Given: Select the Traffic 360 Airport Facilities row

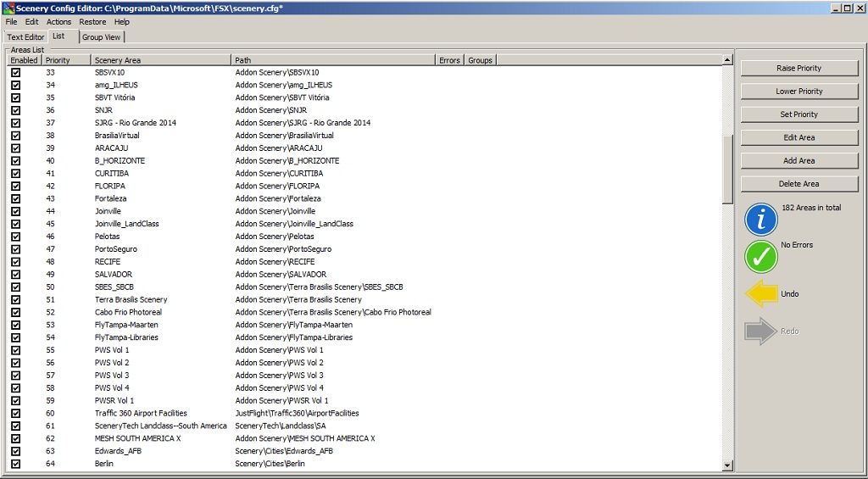Looking at the screenshot, I should point(365,413).
